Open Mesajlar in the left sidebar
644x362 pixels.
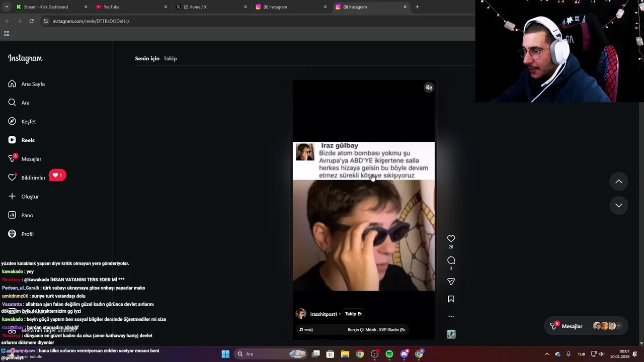(25, 159)
